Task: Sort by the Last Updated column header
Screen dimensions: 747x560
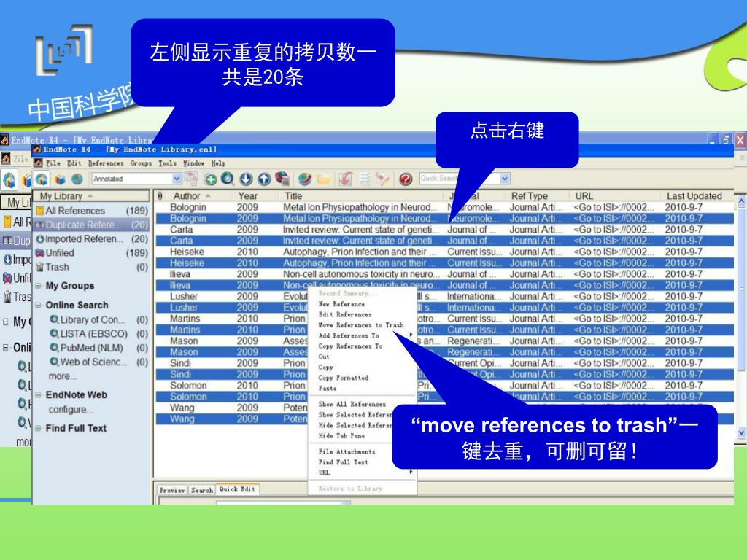Action: (694, 195)
